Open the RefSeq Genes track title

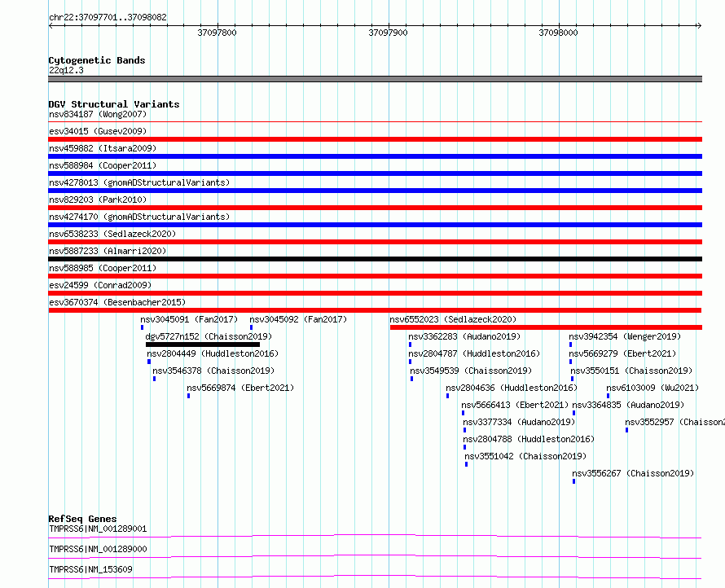click(82, 519)
